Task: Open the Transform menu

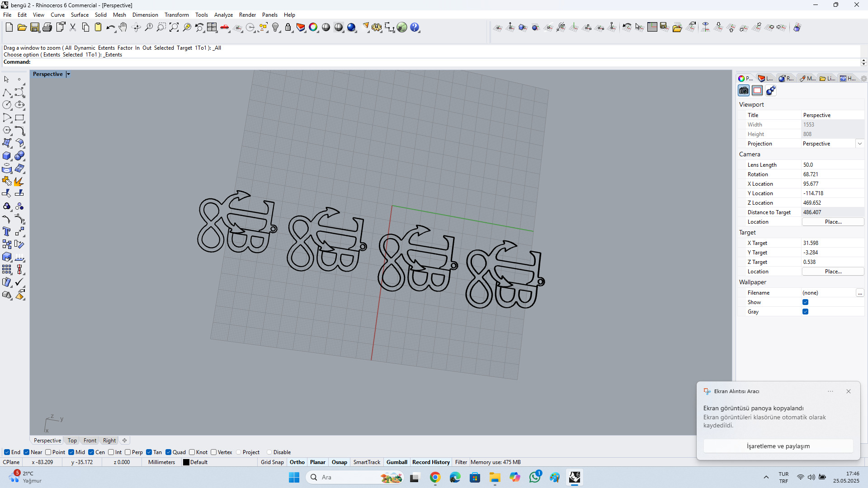Action: [176, 15]
